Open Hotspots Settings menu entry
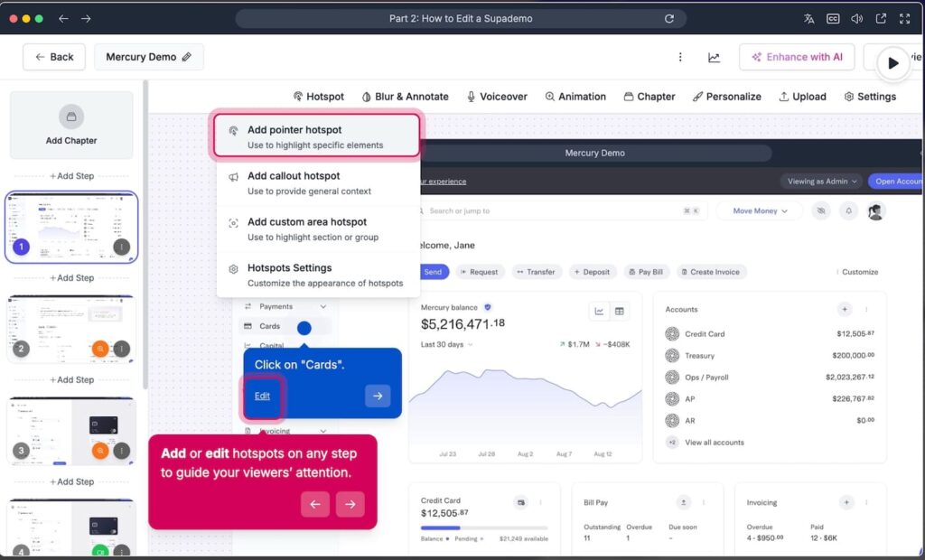925x560 pixels. tap(318, 275)
